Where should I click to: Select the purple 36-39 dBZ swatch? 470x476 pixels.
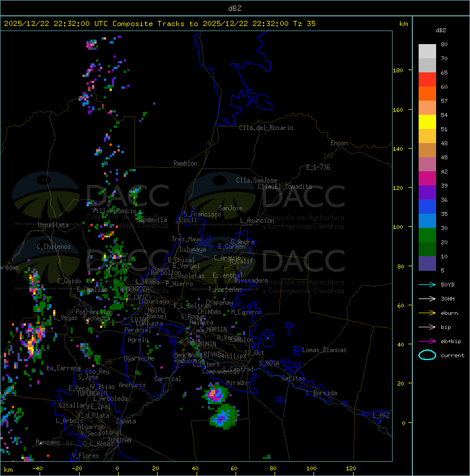point(427,193)
